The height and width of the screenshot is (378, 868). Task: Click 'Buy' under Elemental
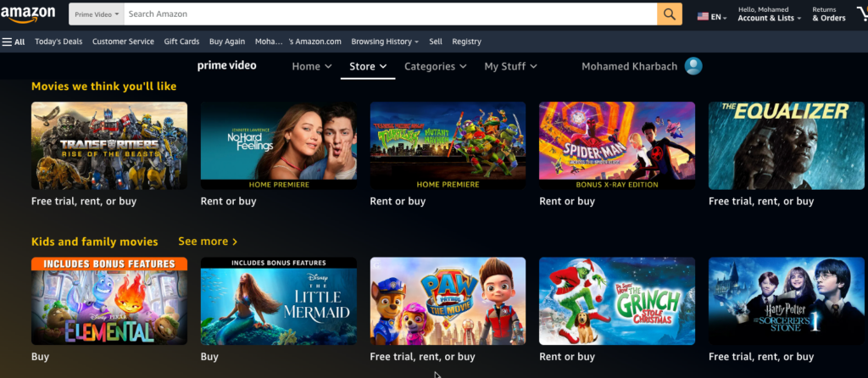41,357
